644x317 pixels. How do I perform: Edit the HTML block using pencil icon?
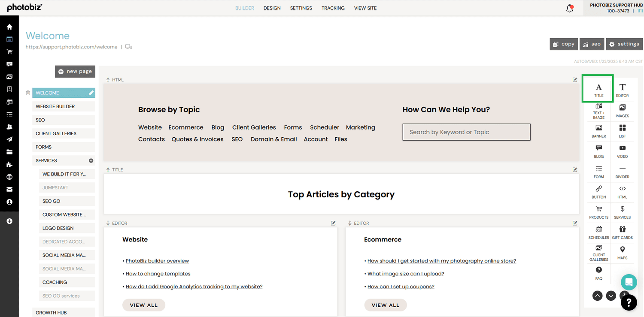[575, 80]
